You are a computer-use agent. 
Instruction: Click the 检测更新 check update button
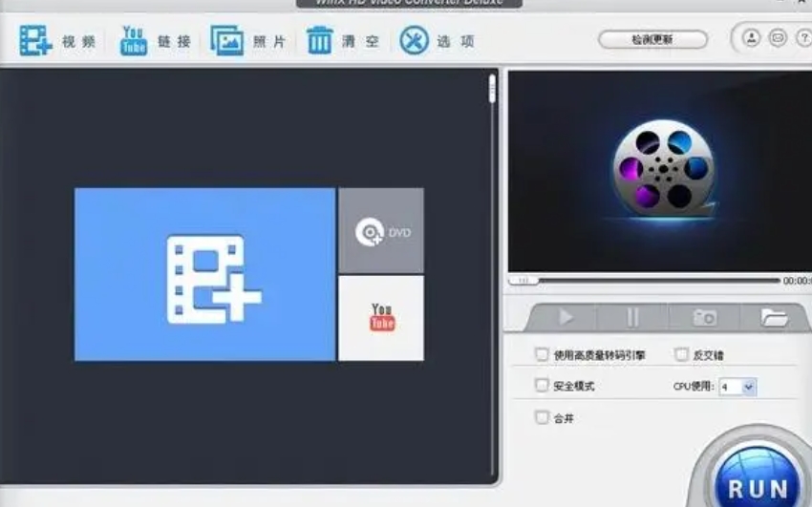point(652,39)
